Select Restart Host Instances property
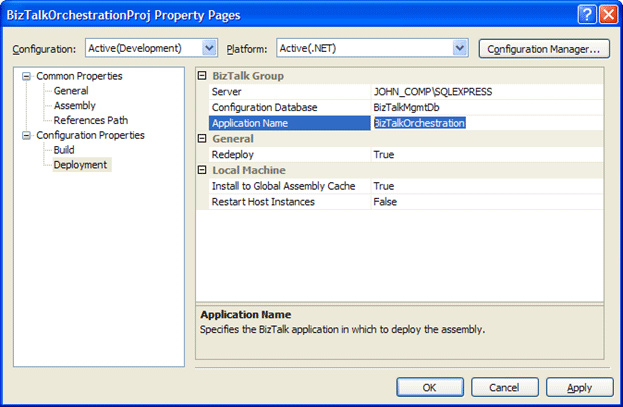The width and height of the screenshot is (623, 407). pos(290,202)
